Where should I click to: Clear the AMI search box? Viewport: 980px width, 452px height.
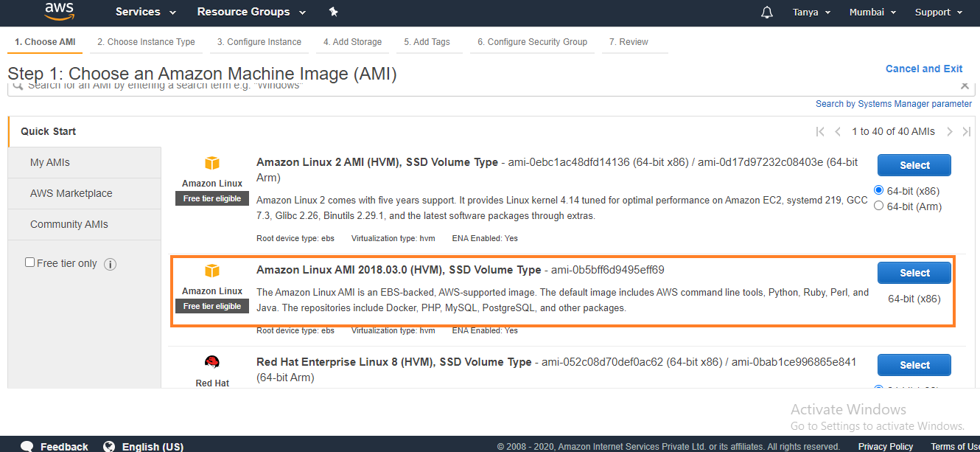[965, 86]
